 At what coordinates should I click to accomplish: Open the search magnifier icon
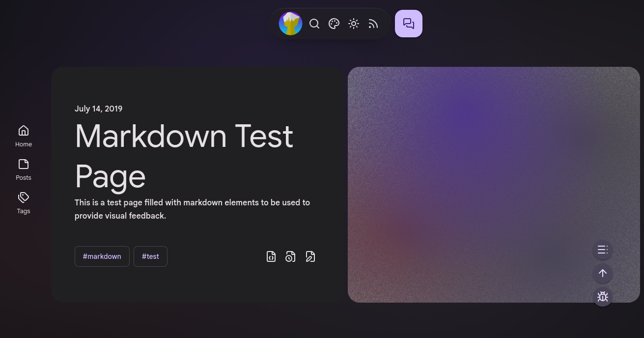[x=314, y=24]
